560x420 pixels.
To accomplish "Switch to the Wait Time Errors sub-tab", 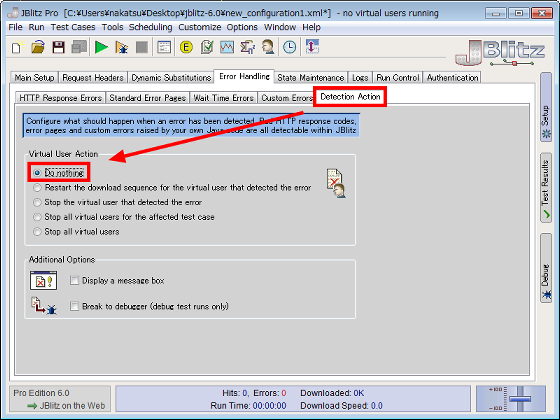I will click(x=224, y=98).
